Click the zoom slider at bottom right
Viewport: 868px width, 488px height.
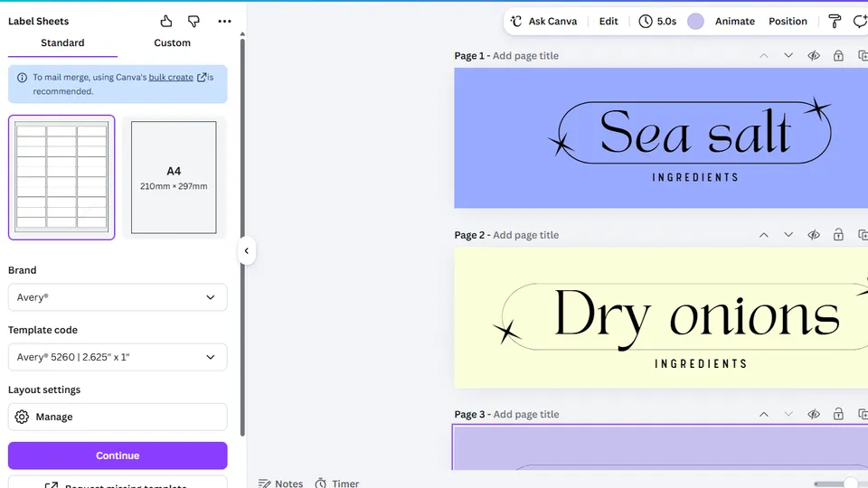840,484
